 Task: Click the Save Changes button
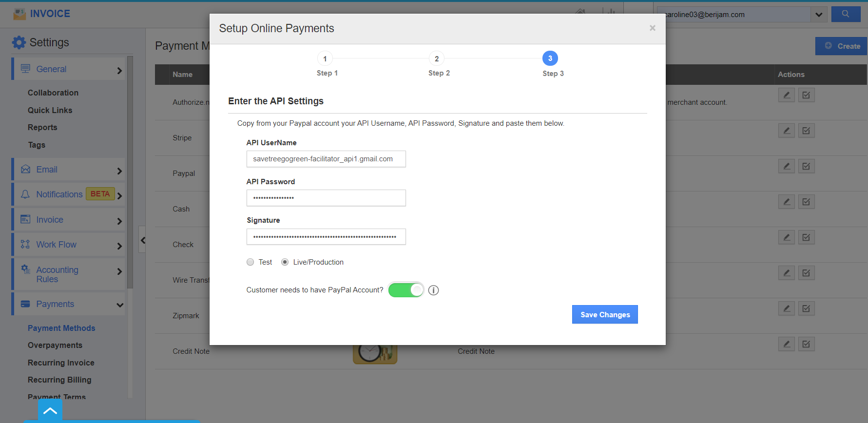point(605,314)
